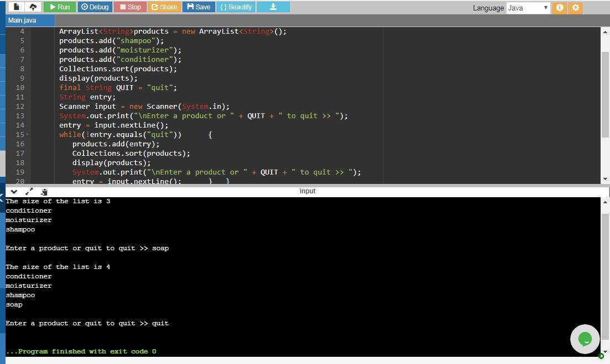610x364 pixels.
Task: Create a new file with the document icon
Action: click(17, 7)
